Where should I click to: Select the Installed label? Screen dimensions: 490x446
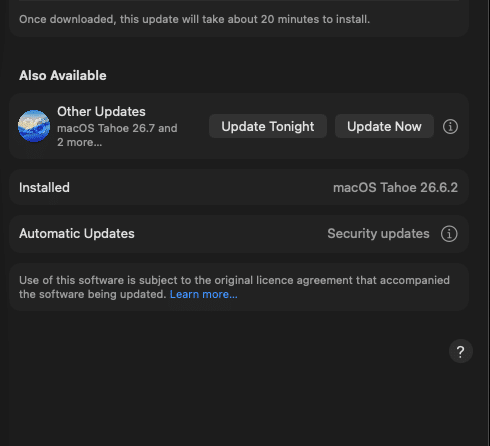click(44, 187)
